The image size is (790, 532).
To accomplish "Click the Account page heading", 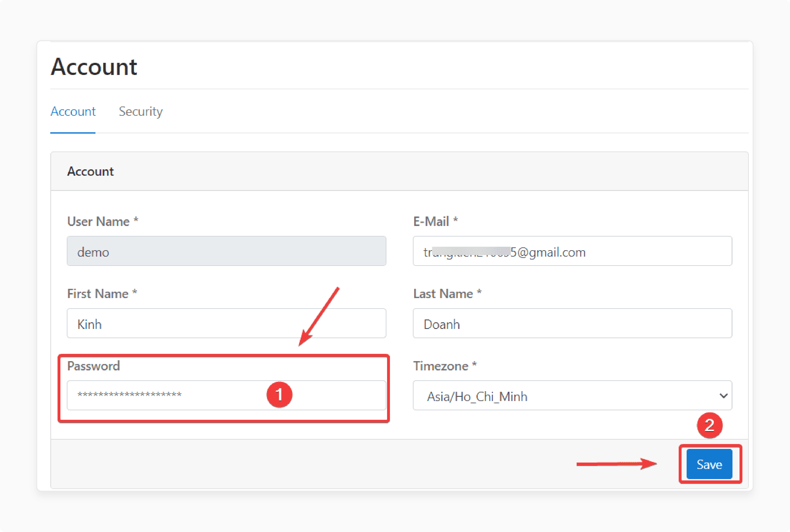I will coord(94,67).
